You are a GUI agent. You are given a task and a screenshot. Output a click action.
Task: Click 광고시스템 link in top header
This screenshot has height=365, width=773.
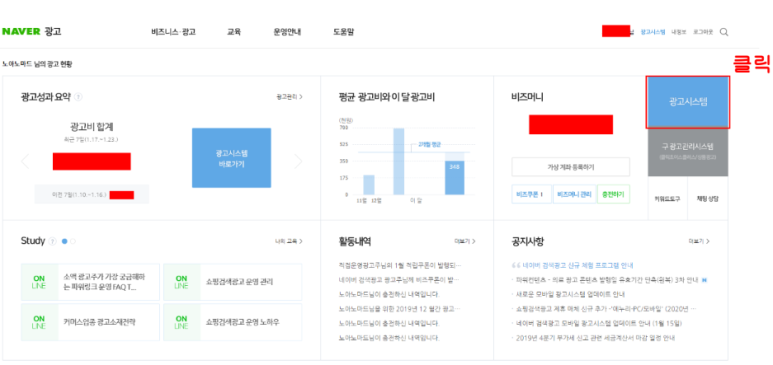653,32
